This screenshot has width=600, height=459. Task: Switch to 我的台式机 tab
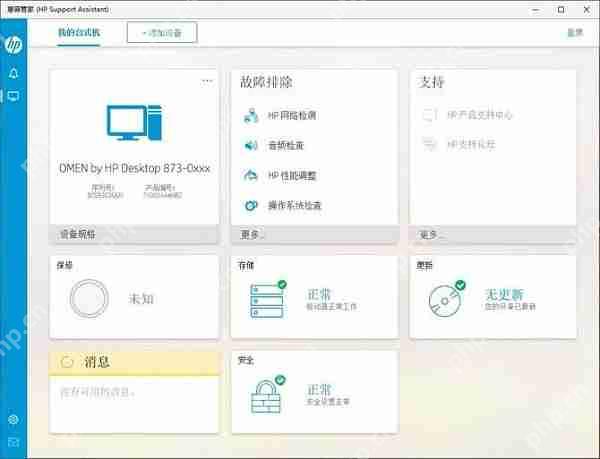[x=79, y=33]
